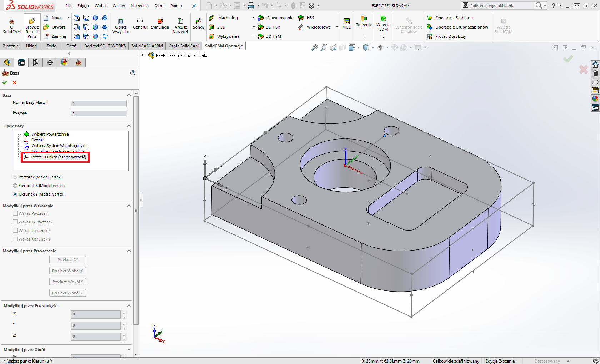The height and width of the screenshot is (364, 600).
Task: Open the Narzędzia menu
Action: 139,6
